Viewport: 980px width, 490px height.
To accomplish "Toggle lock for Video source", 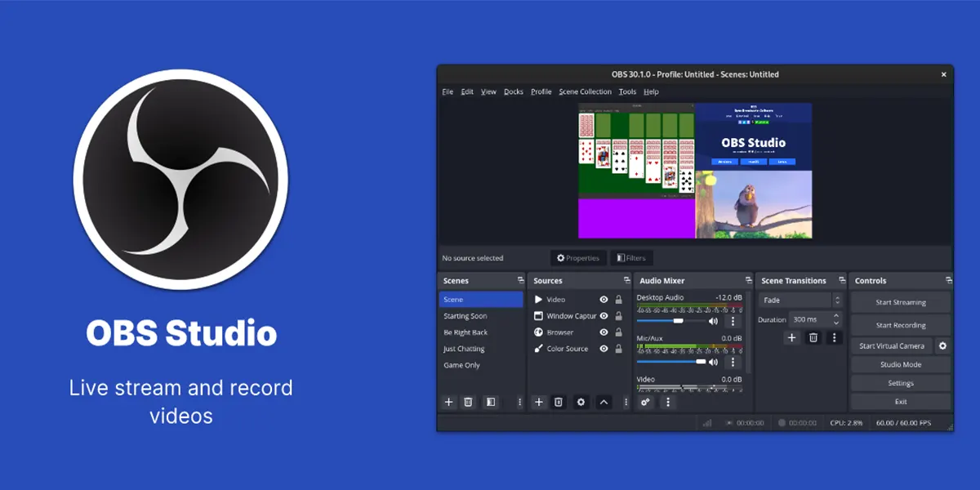I will [x=618, y=300].
